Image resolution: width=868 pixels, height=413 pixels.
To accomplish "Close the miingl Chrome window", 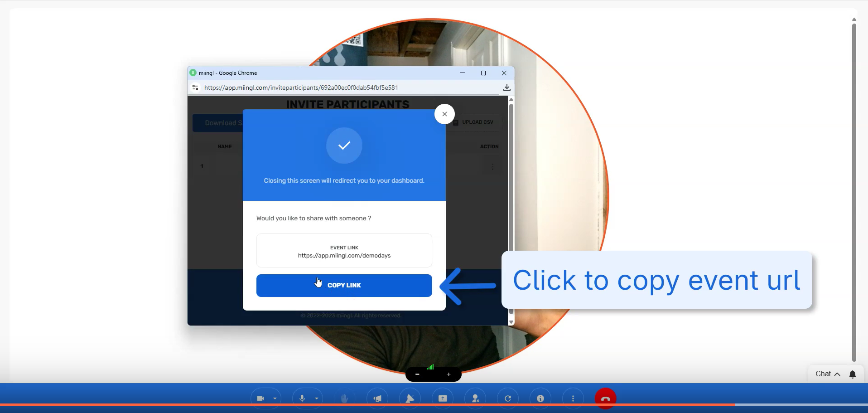I will tap(504, 73).
